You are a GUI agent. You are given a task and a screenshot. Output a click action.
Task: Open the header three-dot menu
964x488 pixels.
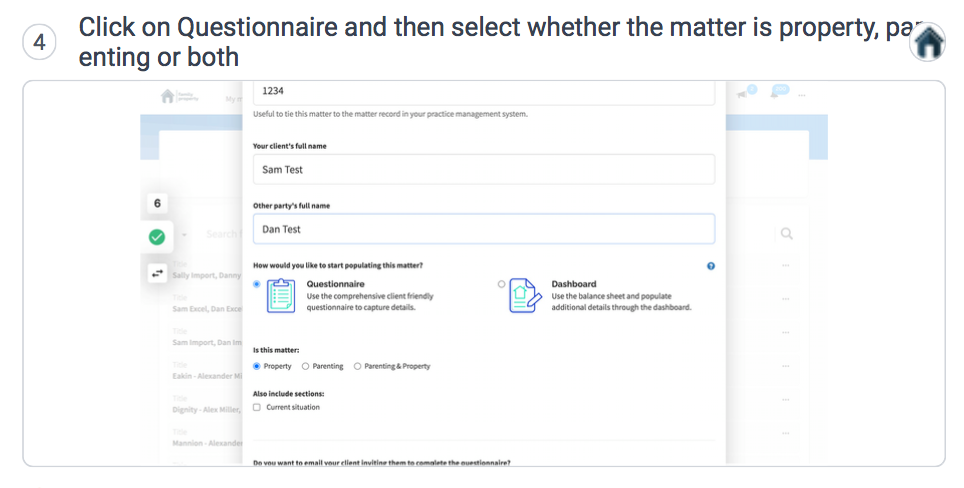(x=802, y=96)
